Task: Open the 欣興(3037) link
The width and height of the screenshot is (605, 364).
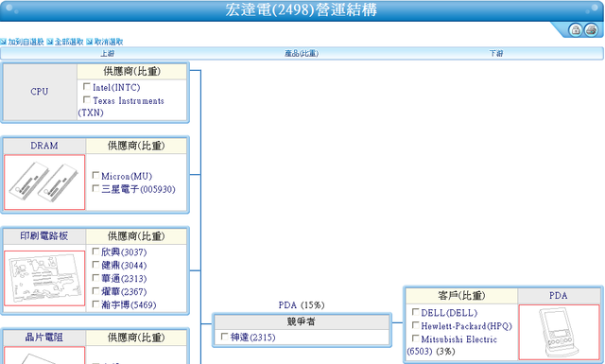Action: pos(124,252)
